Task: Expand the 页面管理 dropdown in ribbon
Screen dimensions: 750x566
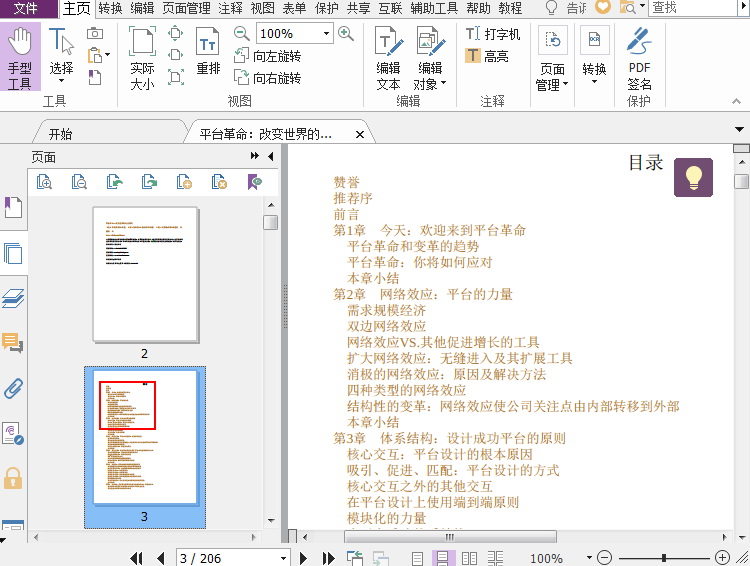Action: point(566,84)
